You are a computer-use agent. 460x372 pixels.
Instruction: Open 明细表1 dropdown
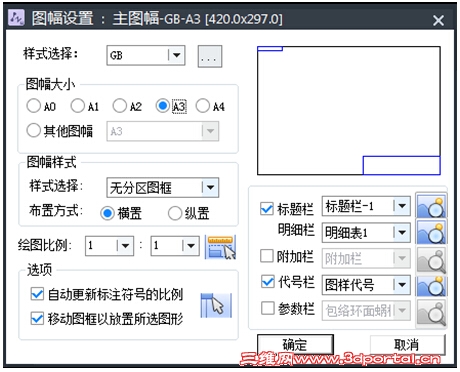point(366,232)
